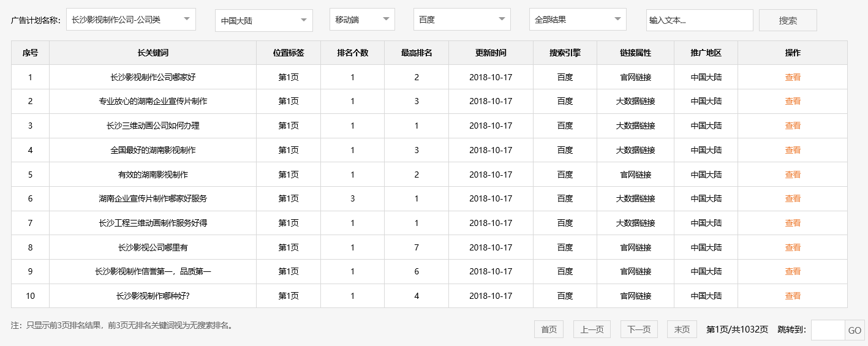The height and width of the screenshot is (346, 868).
Task: Select keyword text 长沙影视制作公司哪家好
Action: tap(153, 77)
